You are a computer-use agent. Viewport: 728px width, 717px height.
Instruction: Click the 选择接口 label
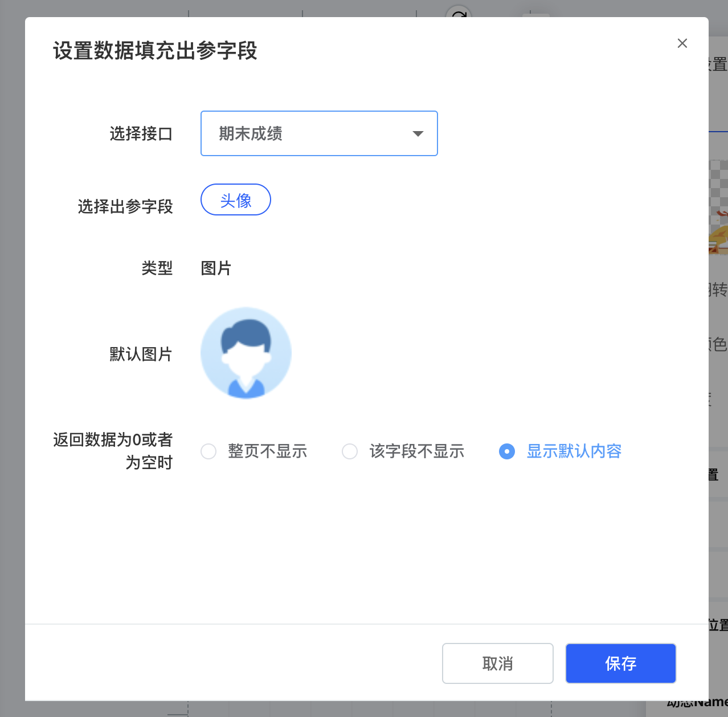[141, 134]
